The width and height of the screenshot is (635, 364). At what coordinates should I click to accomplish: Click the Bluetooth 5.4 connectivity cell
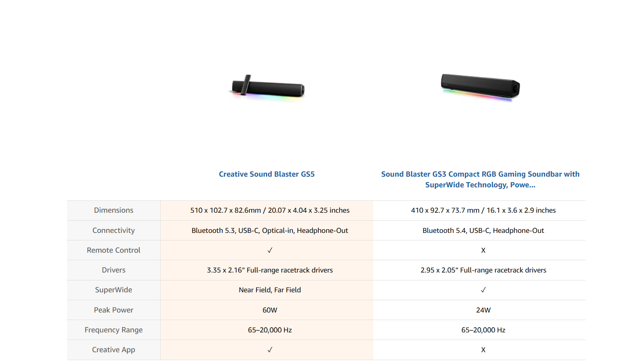483,231
